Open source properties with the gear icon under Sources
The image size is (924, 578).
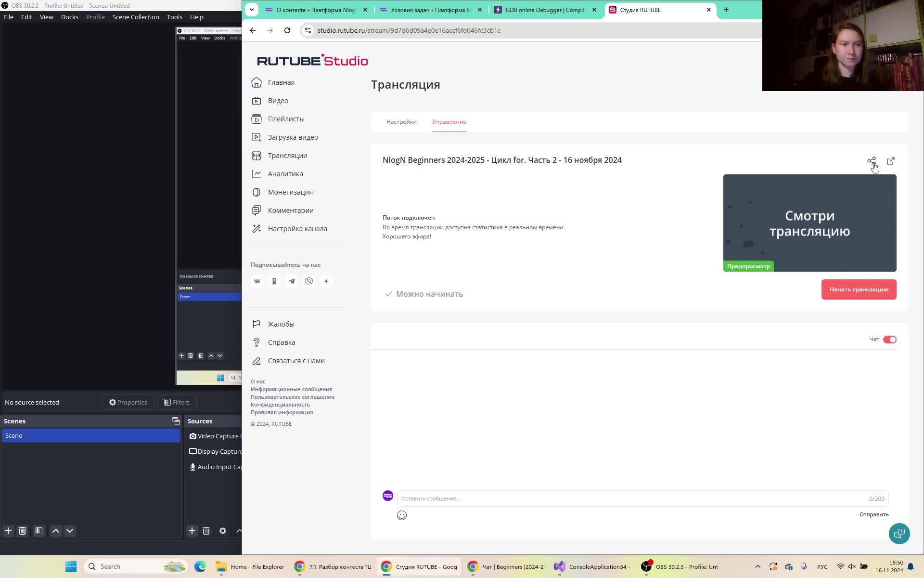tap(222, 531)
